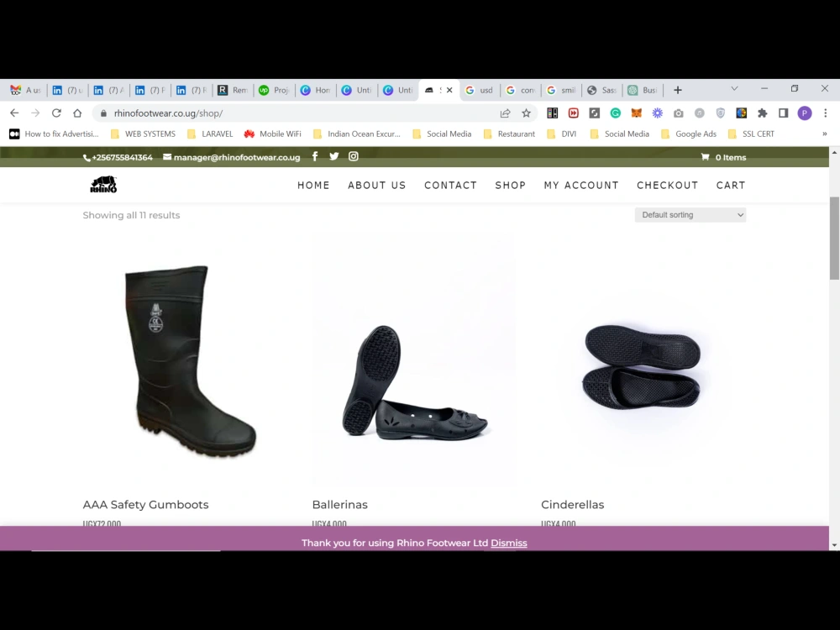
Task: Open a new browser tab
Action: click(678, 90)
